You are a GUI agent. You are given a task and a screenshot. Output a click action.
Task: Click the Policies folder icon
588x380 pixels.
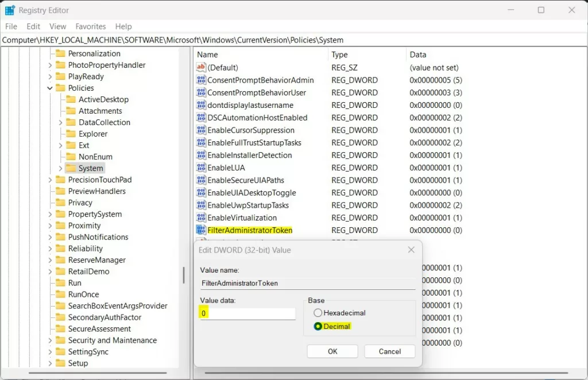60,88
